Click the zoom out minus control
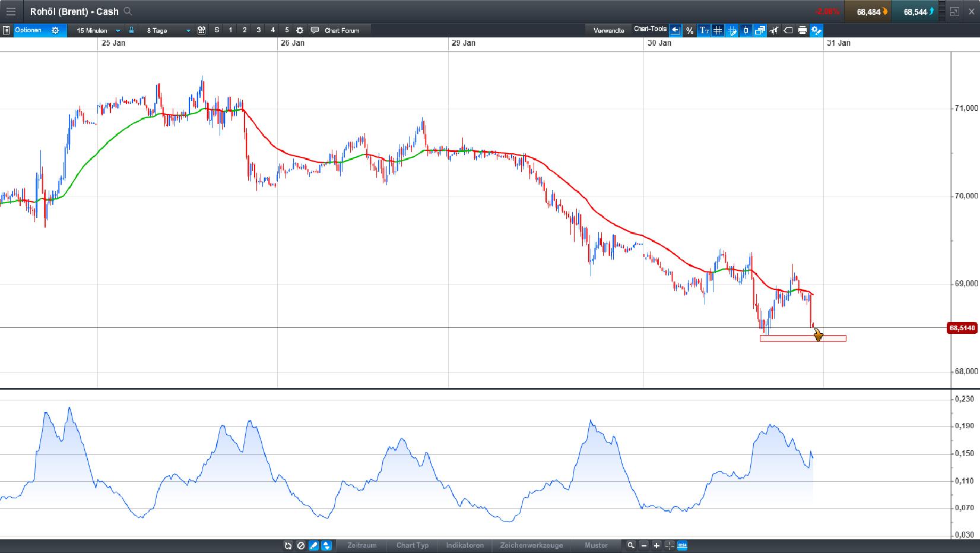The image size is (980, 553). (x=643, y=545)
